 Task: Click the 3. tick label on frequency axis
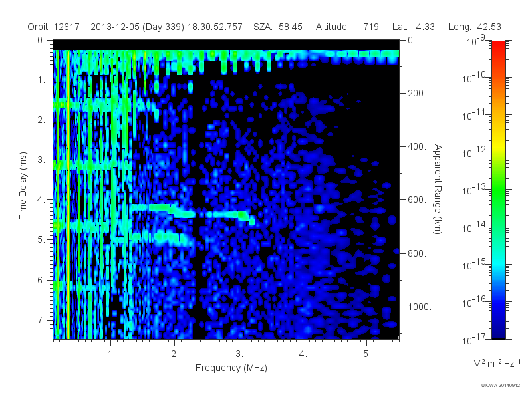(x=239, y=354)
